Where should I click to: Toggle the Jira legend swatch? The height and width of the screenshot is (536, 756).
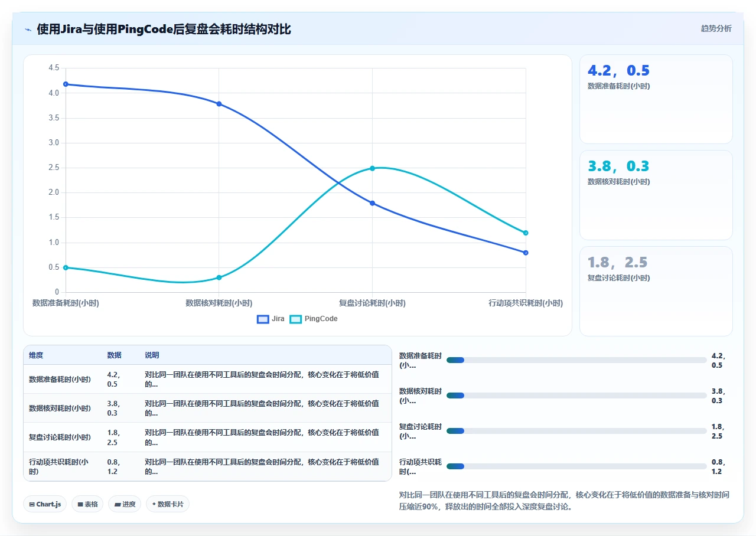(263, 319)
